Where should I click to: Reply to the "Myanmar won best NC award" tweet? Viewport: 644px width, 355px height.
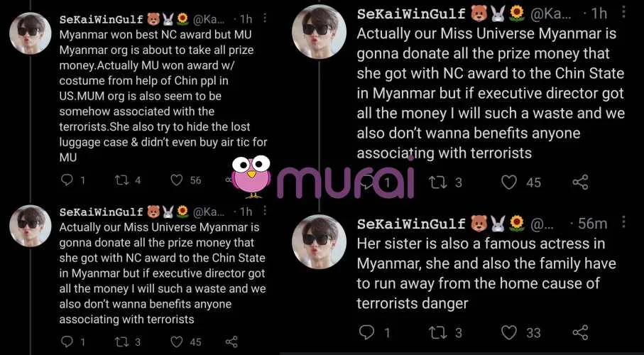point(67,180)
